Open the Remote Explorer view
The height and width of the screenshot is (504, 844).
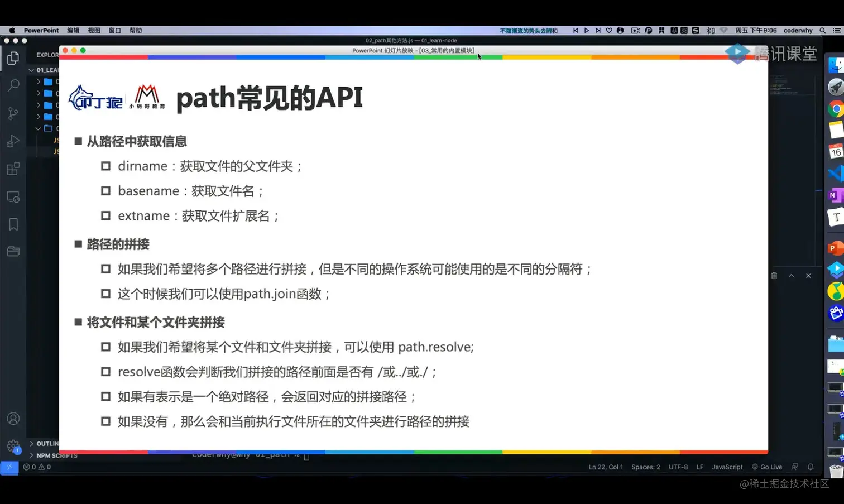point(13,197)
